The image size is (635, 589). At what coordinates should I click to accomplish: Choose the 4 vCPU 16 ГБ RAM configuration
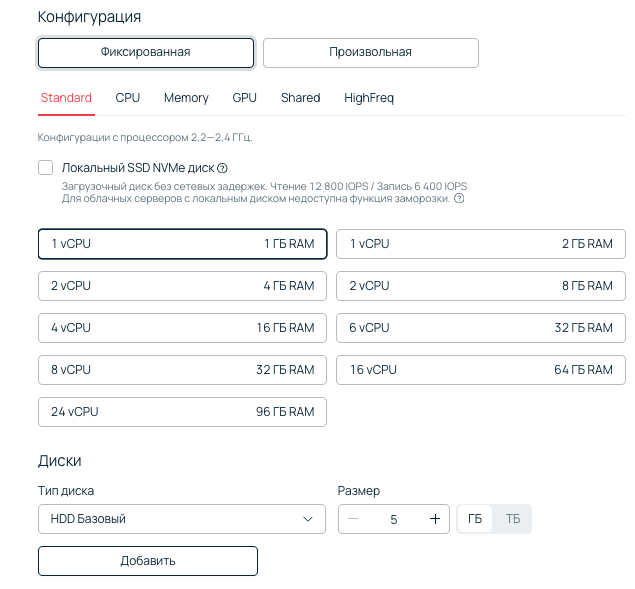click(x=182, y=328)
